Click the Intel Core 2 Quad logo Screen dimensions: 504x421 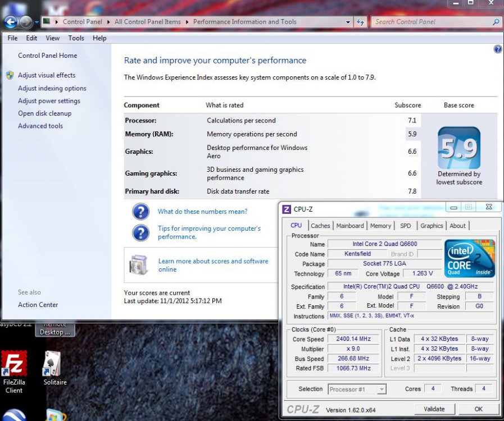point(470,258)
